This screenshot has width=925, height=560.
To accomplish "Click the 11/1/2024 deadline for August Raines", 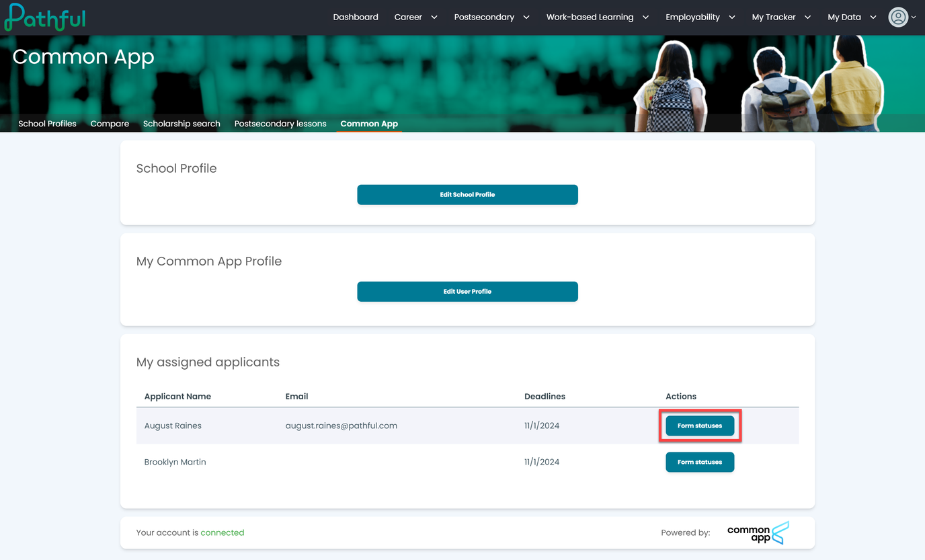I will (542, 426).
